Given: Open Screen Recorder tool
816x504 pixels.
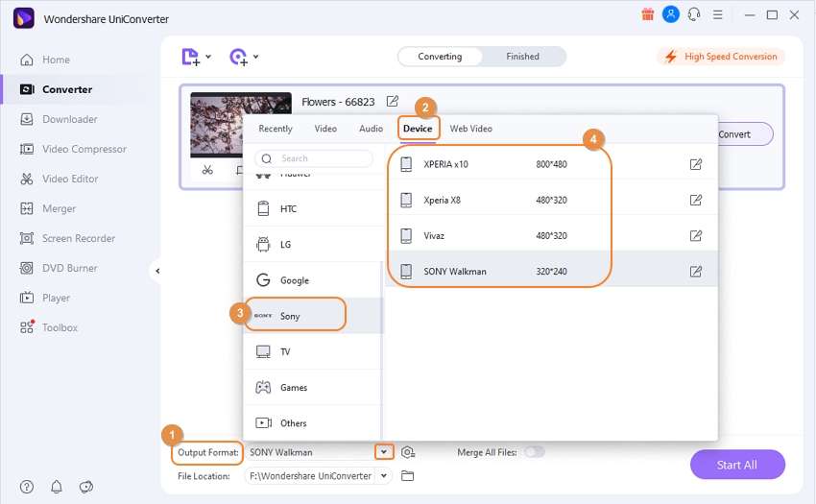Looking at the screenshot, I should (x=67, y=238).
